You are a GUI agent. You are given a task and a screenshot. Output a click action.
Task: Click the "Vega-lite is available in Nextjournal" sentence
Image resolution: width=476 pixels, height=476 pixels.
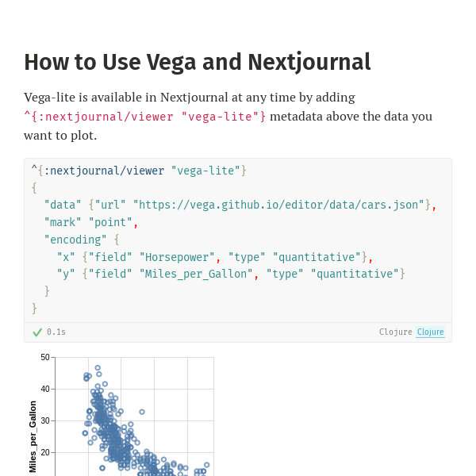(x=190, y=98)
